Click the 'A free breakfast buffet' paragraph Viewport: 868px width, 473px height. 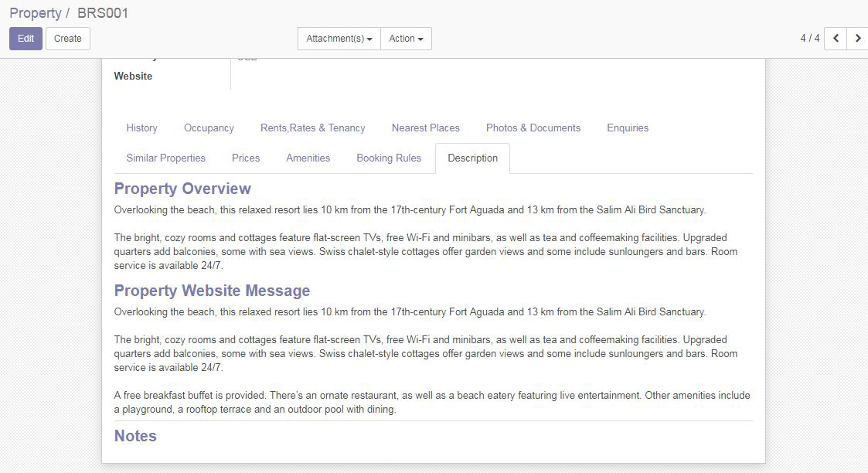click(432, 402)
